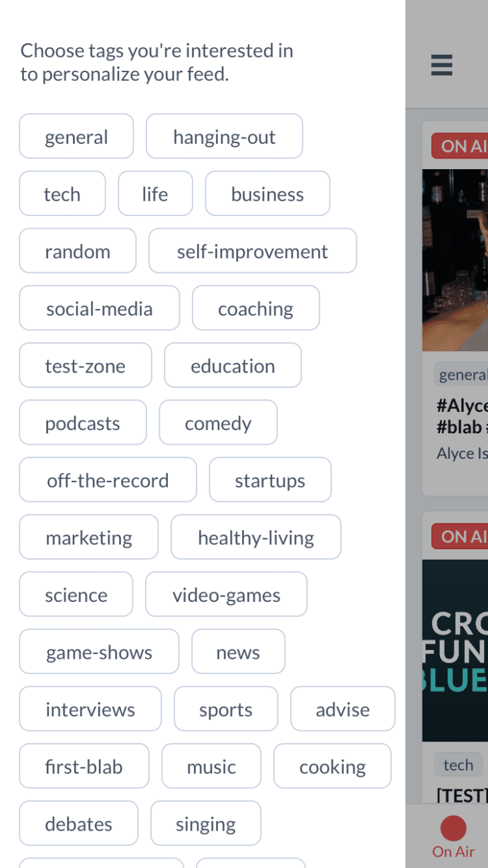Image resolution: width=488 pixels, height=868 pixels.
Task: Enable the self-improvement tag
Action: tap(252, 251)
